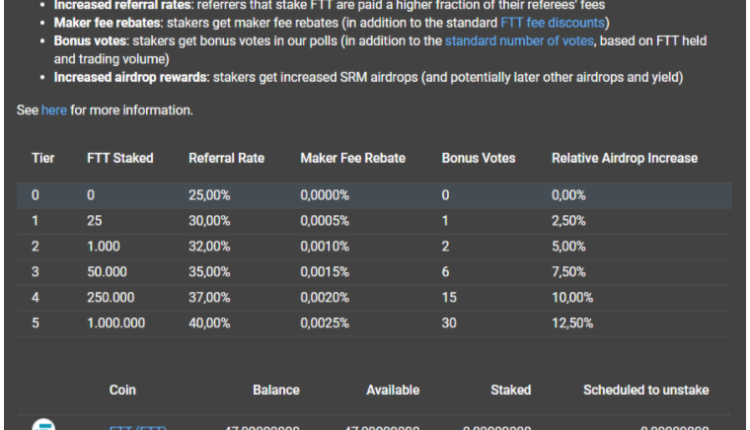
Task: Click the 'here' link for more information
Action: (x=53, y=110)
